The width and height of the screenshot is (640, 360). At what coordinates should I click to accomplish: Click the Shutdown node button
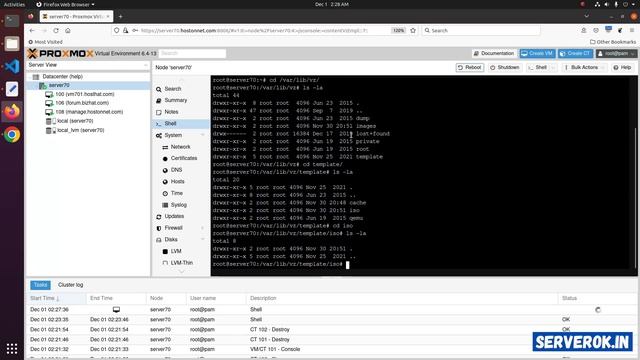(504, 67)
